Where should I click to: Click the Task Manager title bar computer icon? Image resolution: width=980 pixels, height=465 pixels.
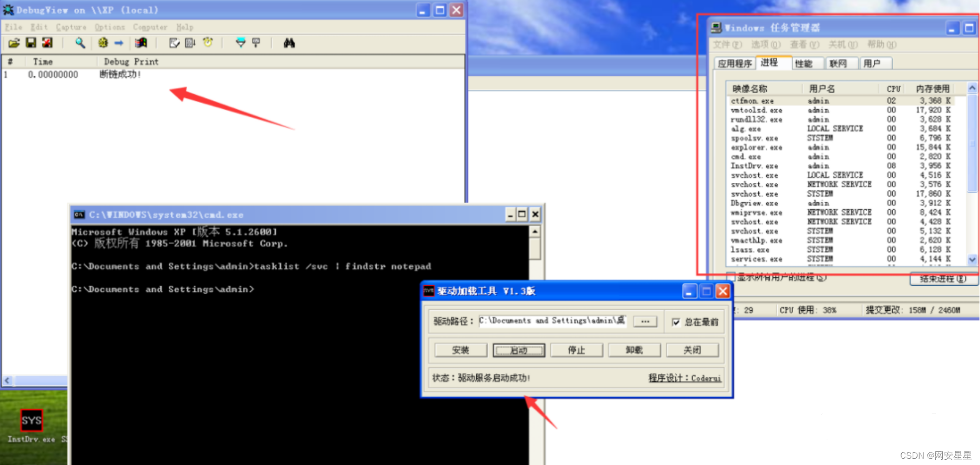[x=716, y=28]
